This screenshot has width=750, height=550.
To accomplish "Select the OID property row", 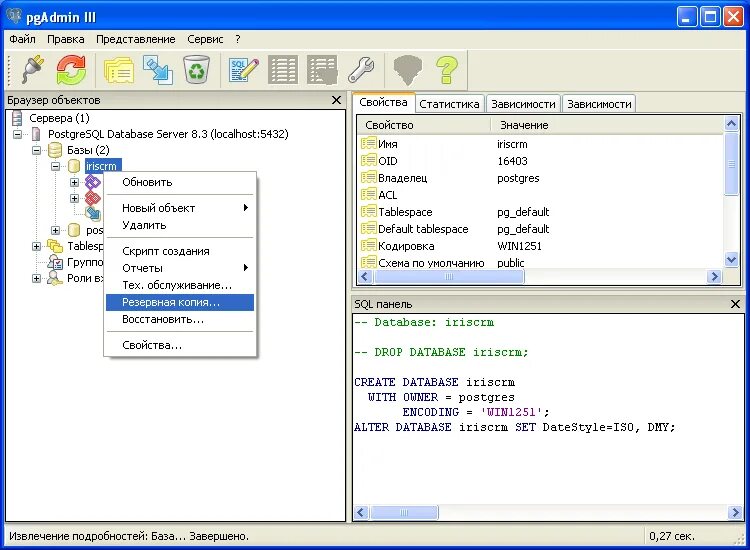I will tap(541, 161).
